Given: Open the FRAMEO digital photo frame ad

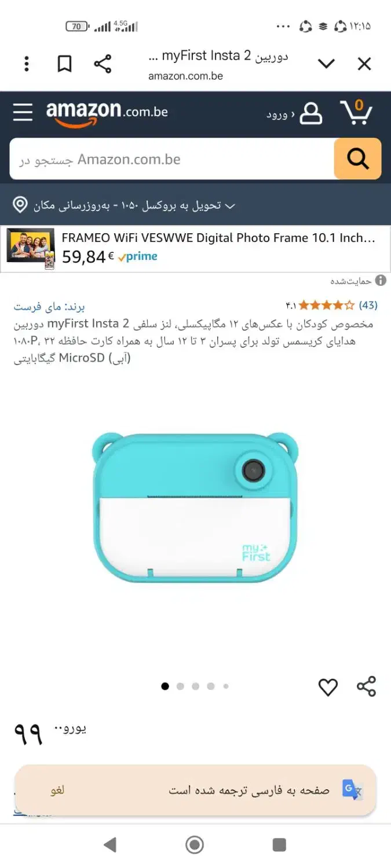Looking at the screenshot, I should point(195,249).
